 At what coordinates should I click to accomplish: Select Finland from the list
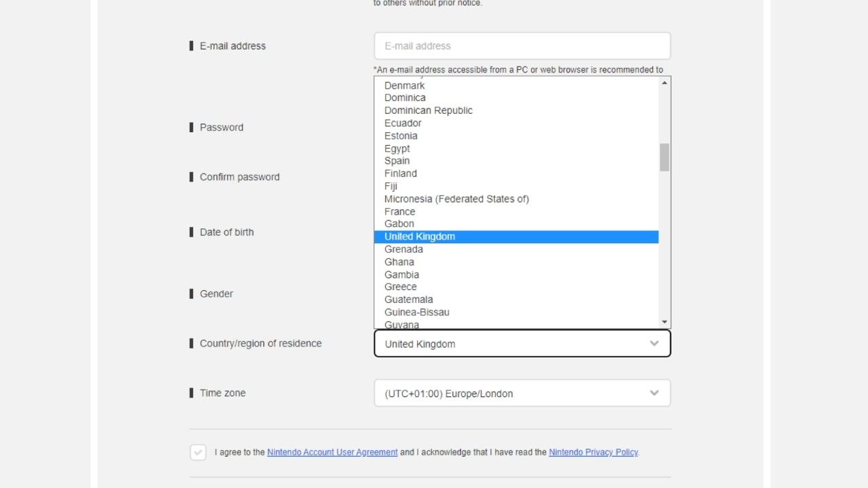click(401, 174)
